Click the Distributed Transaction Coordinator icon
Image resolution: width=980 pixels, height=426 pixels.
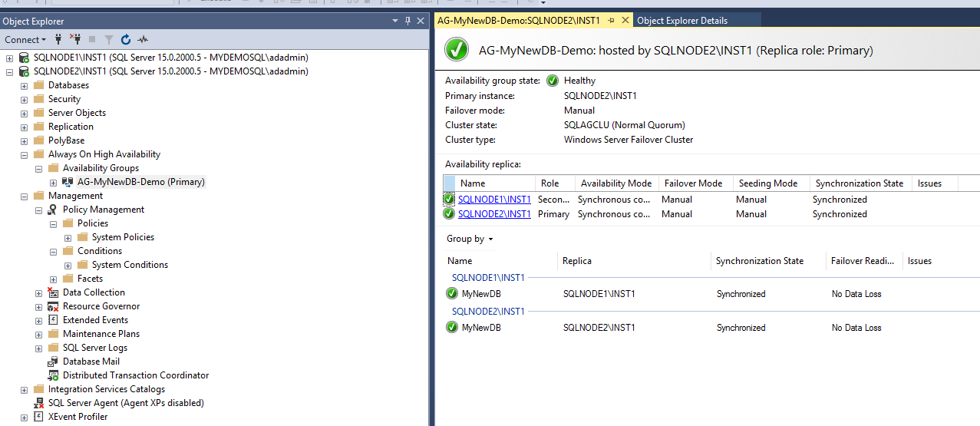click(53, 375)
